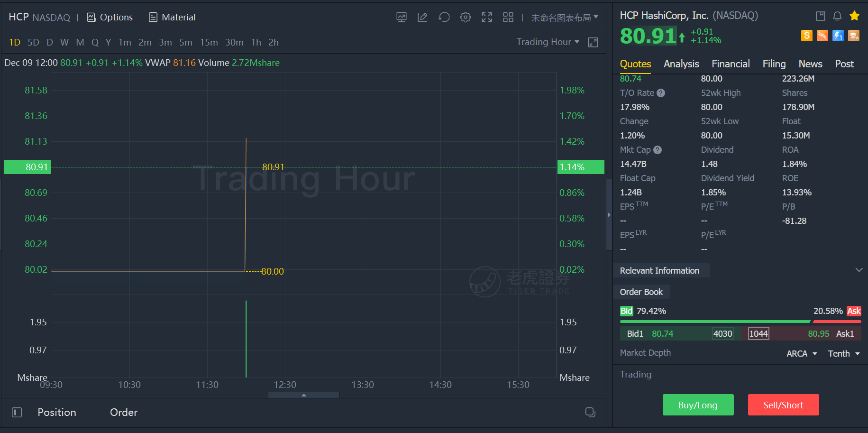
Task: Select the 5D timeframe
Action: pos(33,42)
